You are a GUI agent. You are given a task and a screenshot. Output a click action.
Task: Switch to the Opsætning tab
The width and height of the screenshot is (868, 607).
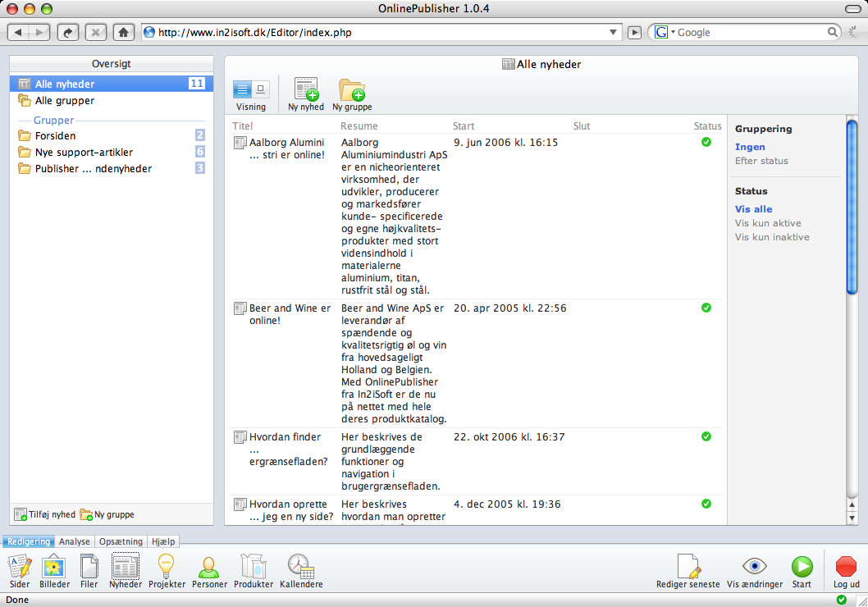pos(121,541)
